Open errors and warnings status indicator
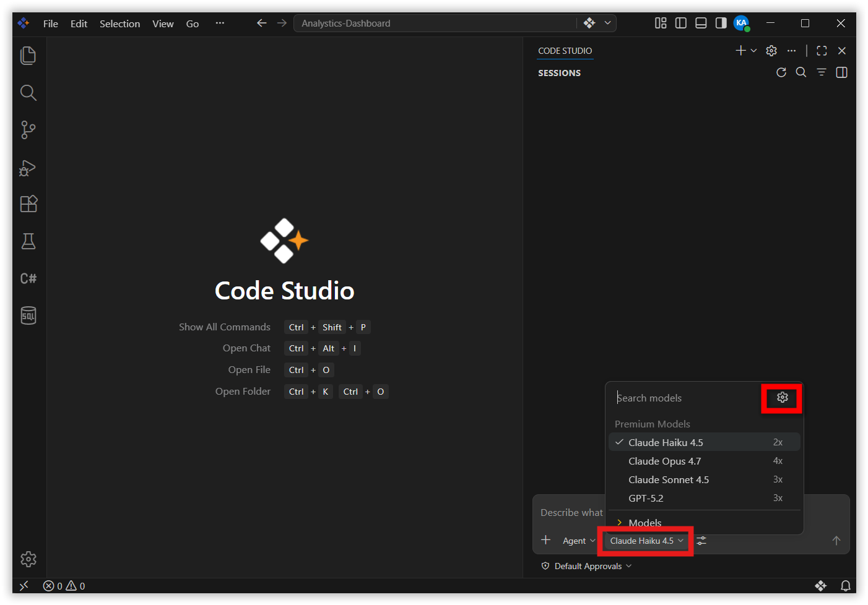The image size is (868, 605). pos(64,586)
